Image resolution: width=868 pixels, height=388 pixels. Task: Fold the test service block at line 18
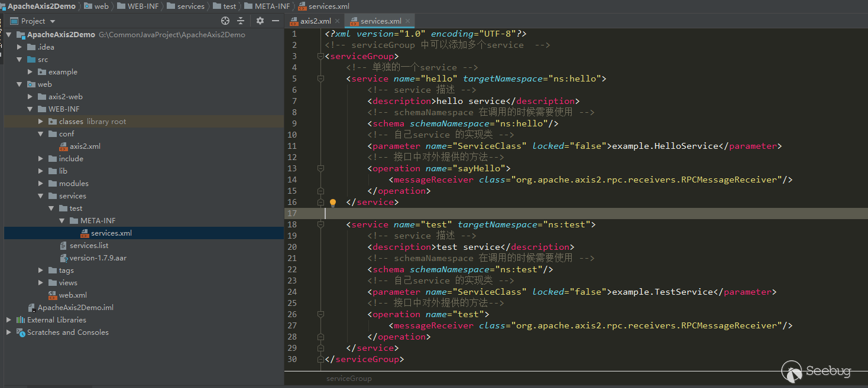point(320,224)
